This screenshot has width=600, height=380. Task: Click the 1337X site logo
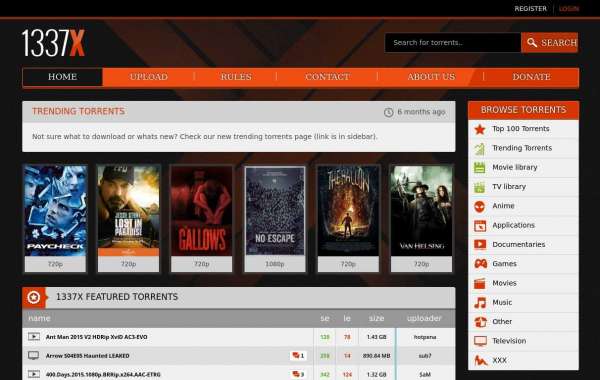(x=53, y=43)
